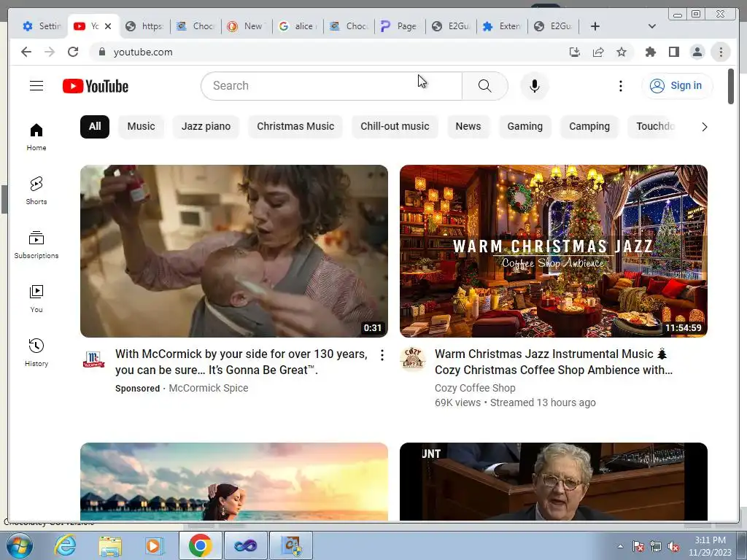The height and width of the screenshot is (560, 747).
Task: Open a new browser tab
Action: (595, 26)
